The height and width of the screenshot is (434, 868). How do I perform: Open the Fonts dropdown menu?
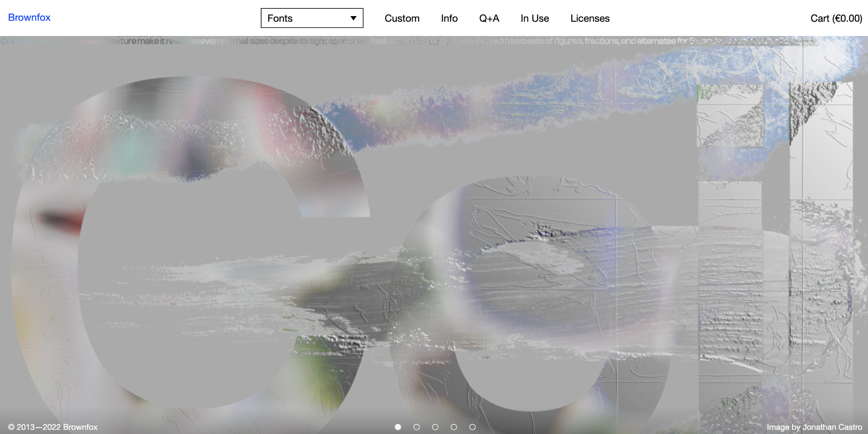tap(312, 18)
